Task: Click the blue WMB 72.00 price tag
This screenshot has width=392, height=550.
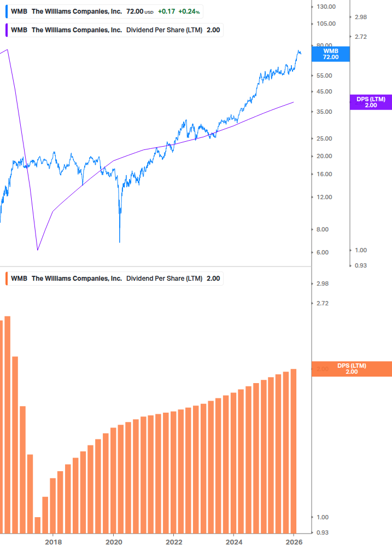Action: (x=331, y=54)
